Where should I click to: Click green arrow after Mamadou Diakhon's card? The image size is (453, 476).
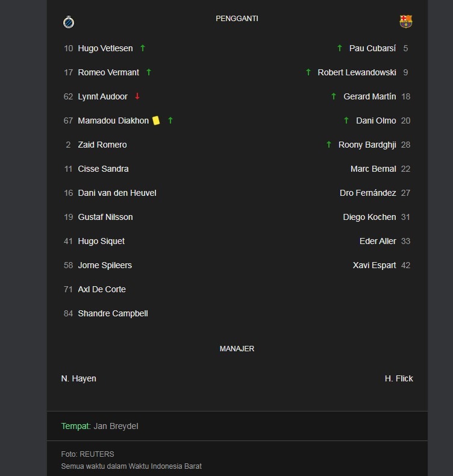170,121
